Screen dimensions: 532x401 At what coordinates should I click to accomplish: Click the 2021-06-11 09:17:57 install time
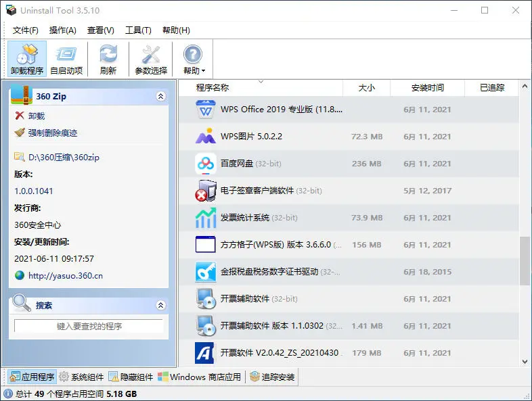pos(54,258)
